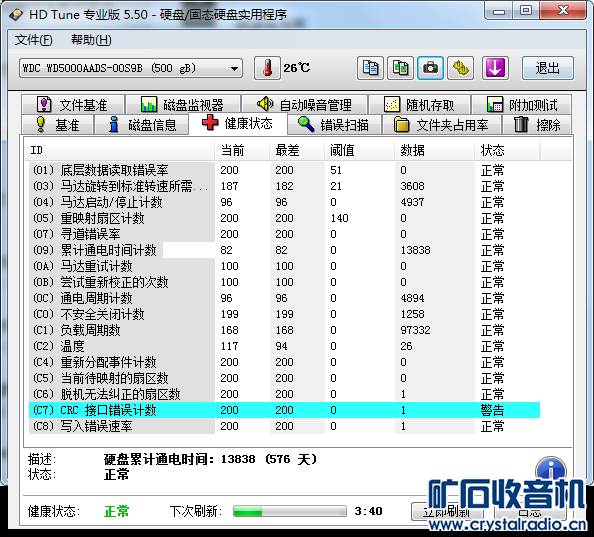Image resolution: width=594 pixels, height=537 pixels.
Task: Open options with wrench icon
Action: tap(461, 68)
